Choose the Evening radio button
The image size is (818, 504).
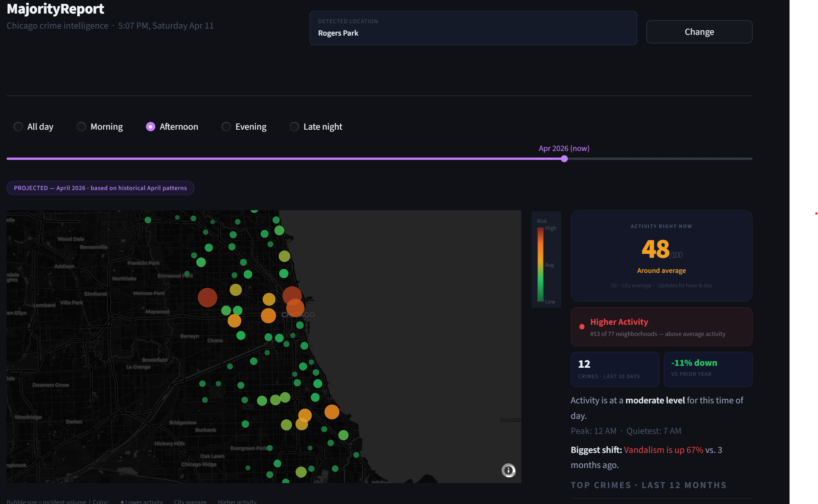pos(226,127)
